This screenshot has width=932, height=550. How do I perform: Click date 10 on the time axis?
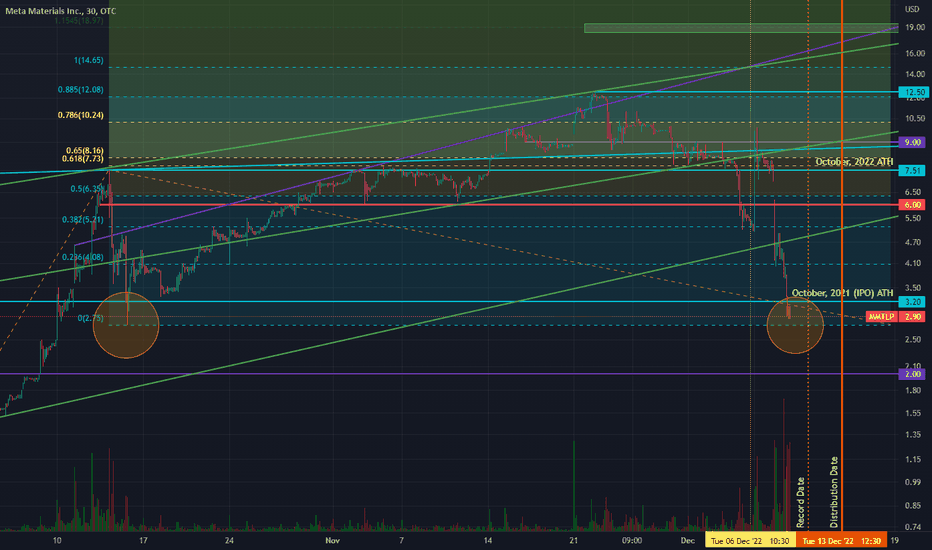point(57,540)
